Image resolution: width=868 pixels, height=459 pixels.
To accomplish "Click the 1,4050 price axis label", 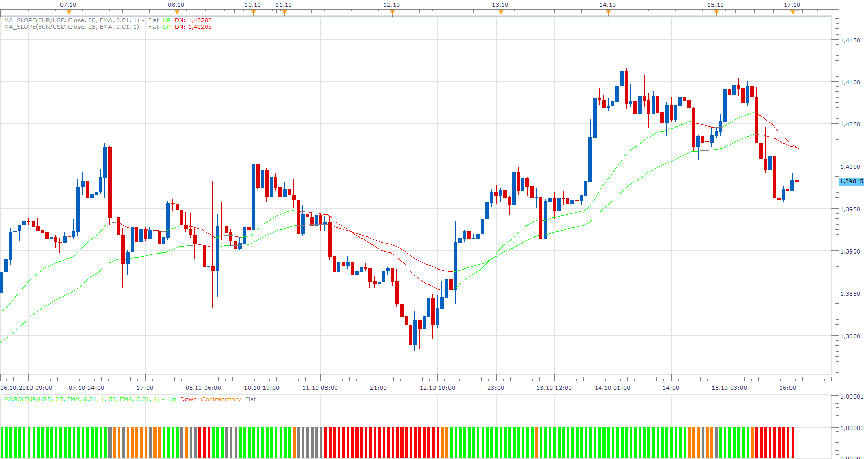I will click(x=850, y=124).
